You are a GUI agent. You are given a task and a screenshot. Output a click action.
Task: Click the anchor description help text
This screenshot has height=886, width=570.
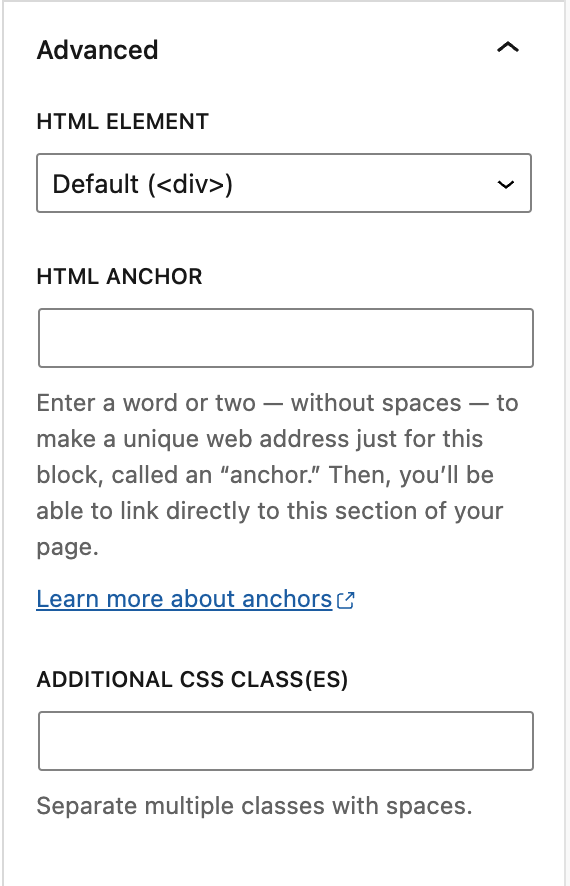277,475
